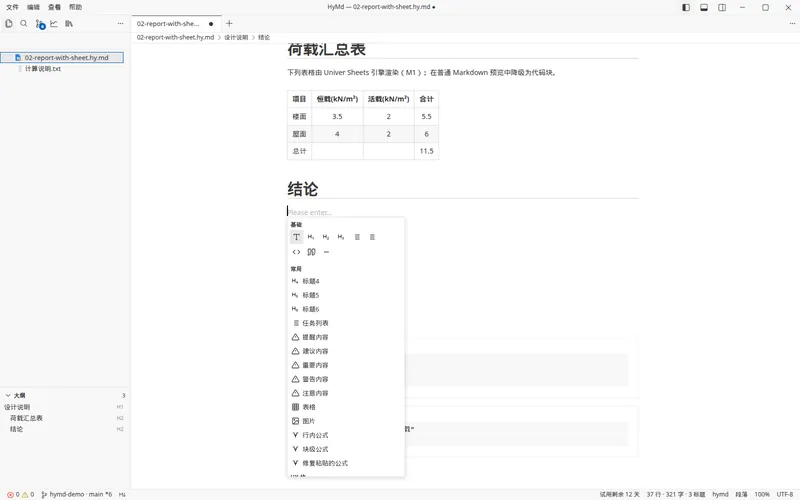Select plain text T block icon
800x500 pixels.
296,237
